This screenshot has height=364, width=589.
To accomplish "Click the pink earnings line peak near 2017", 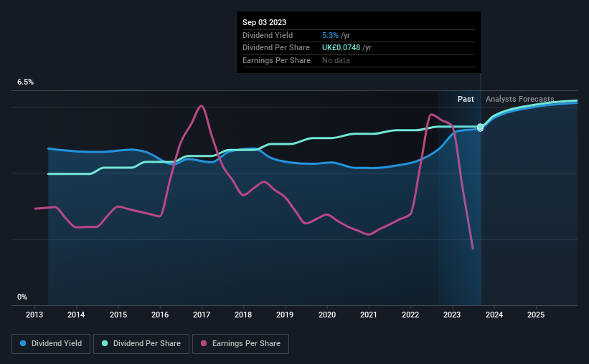I will 202,106.
